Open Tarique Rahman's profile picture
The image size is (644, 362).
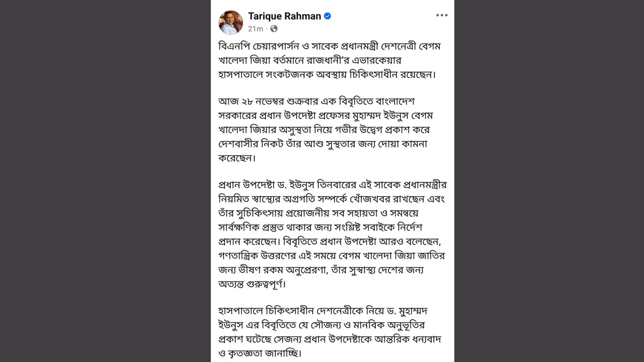pos(230,22)
